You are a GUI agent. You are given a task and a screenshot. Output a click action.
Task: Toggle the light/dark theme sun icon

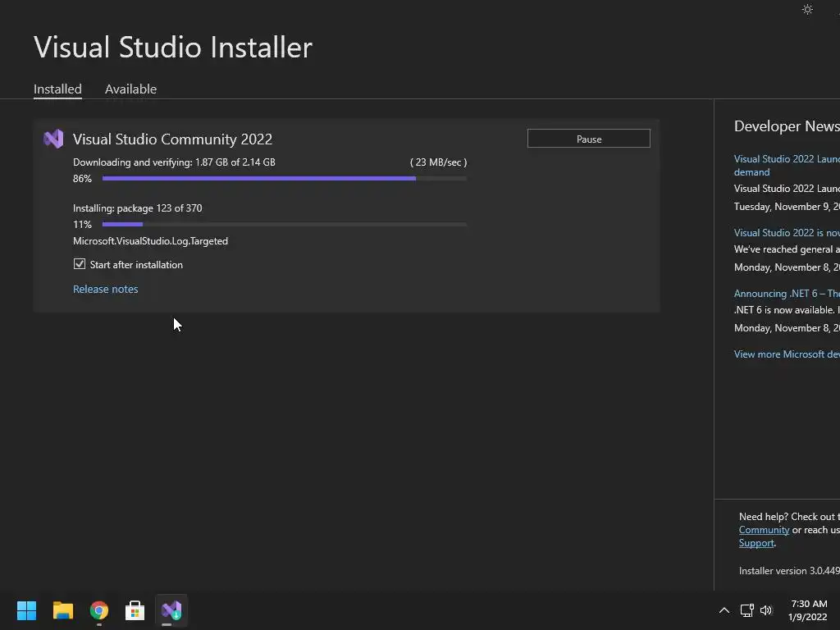point(807,10)
